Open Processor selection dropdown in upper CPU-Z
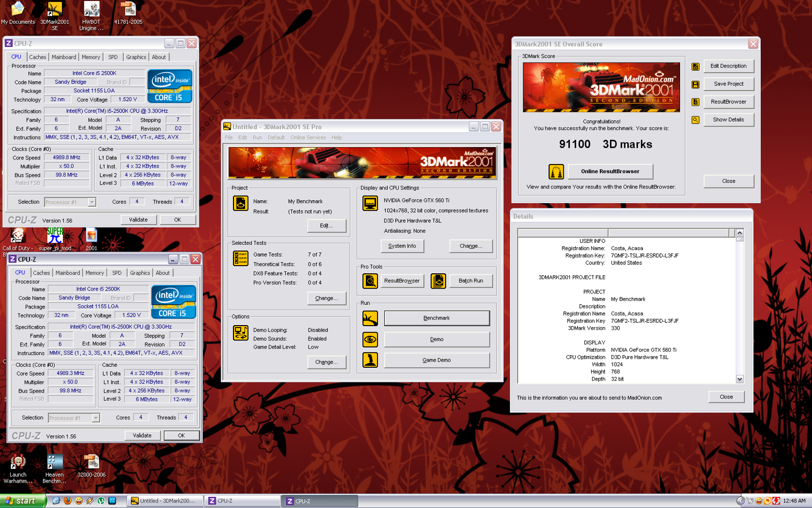This screenshot has height=508, width=812. 92,202
